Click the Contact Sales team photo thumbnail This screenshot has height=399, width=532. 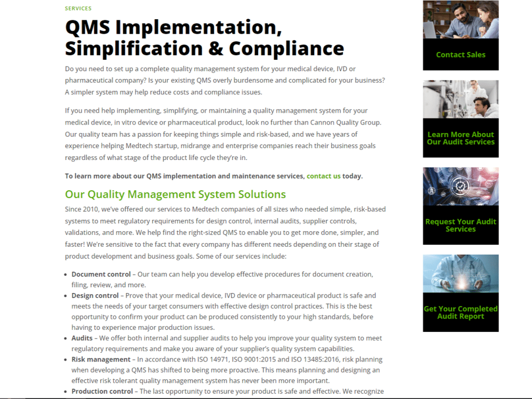(460, 19)
